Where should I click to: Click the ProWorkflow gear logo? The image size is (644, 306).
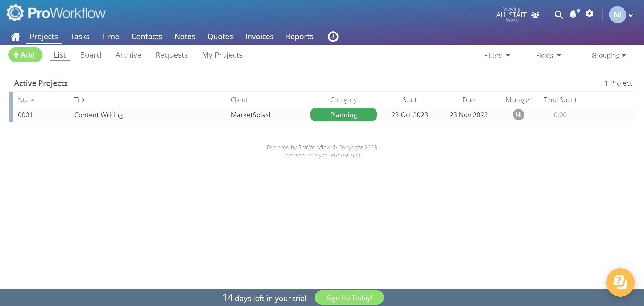[15, 13]
